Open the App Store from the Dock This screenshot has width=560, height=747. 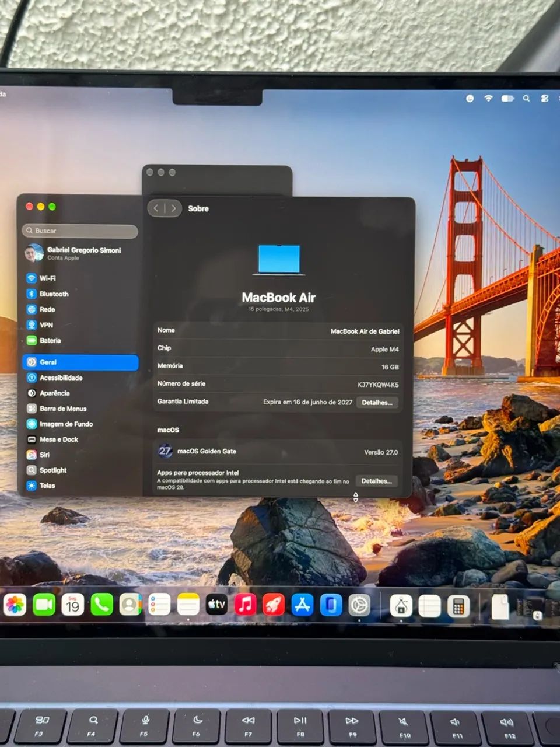click(302, 605)
